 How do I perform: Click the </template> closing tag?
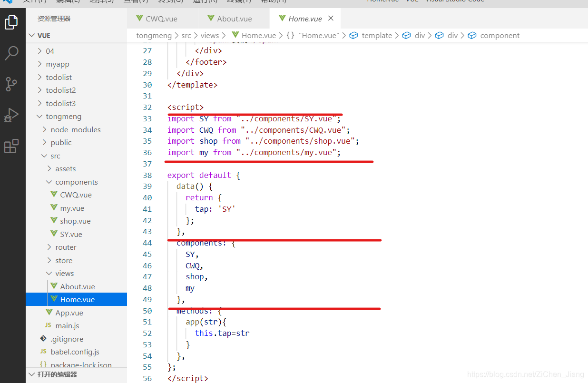pos(192,85)
